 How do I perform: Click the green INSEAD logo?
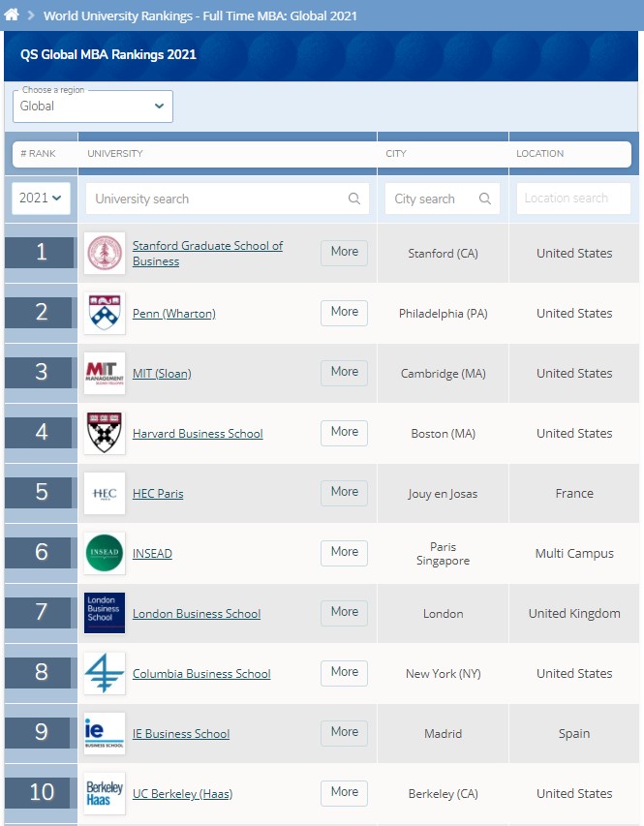(105, 554)
